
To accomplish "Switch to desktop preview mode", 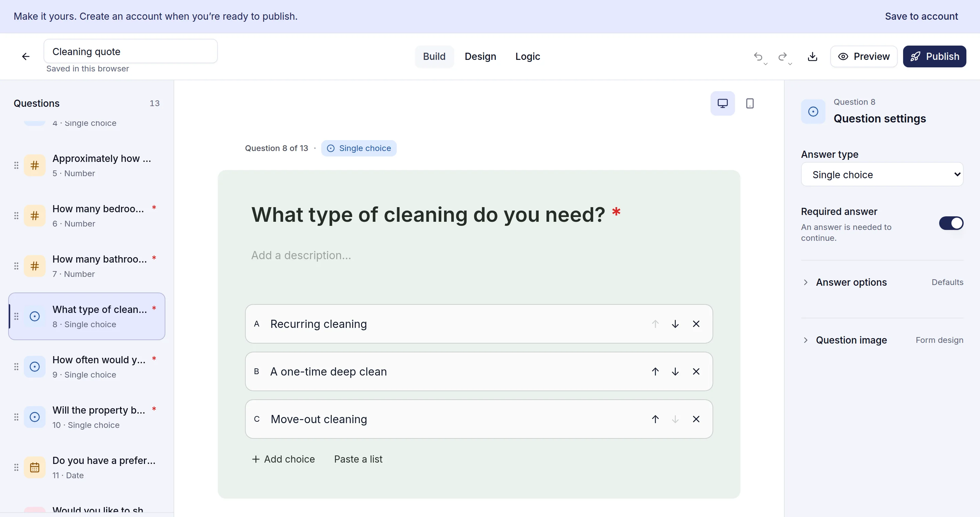I will click(722, 103).
